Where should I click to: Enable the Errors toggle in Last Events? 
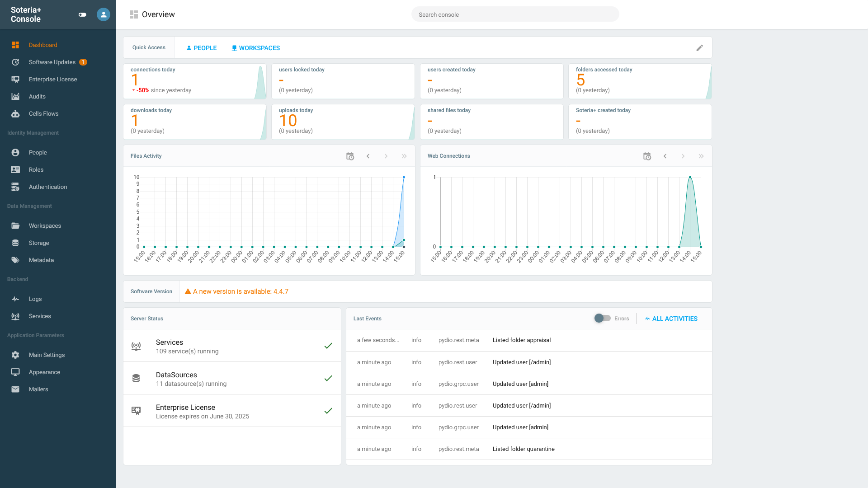tap(603, 318)
